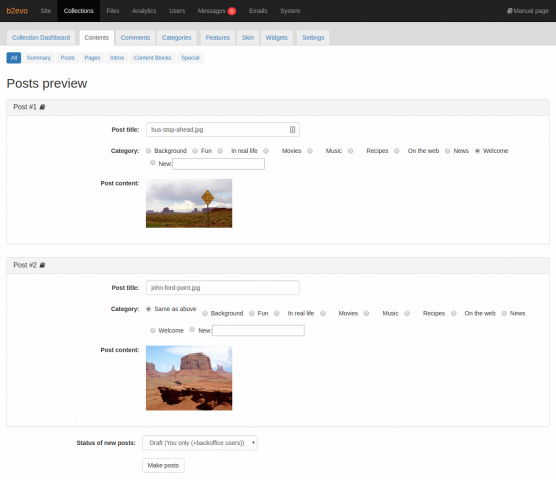
Task: Switch to Features tab
Action: (x=218, y=38)
